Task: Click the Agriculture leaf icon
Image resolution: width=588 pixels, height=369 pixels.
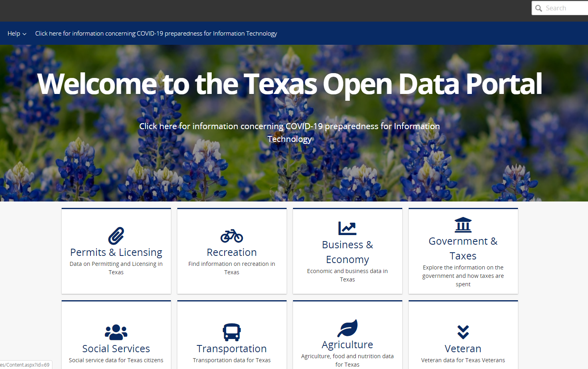Action: point(347,328)
